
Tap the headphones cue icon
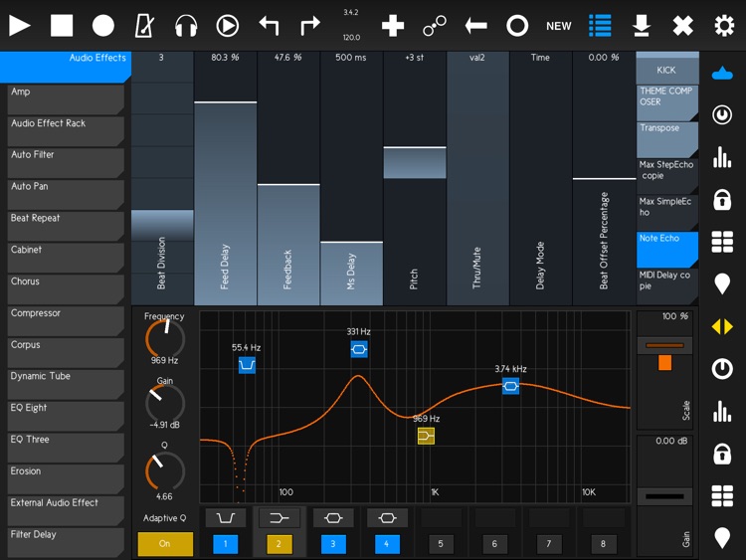tap(186, 26)
